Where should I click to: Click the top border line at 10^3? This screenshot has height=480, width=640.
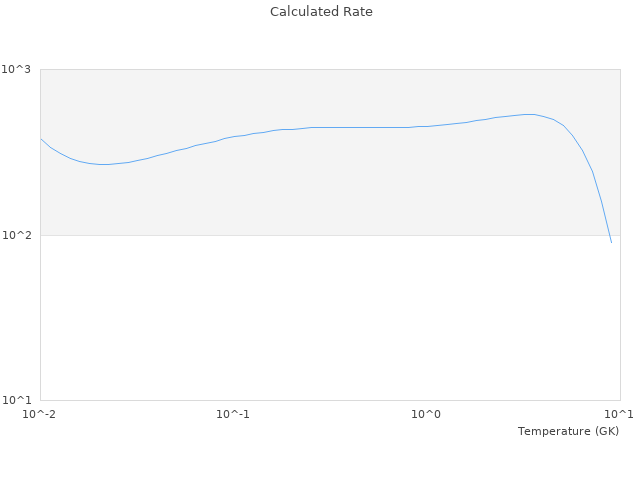(300, 69)
